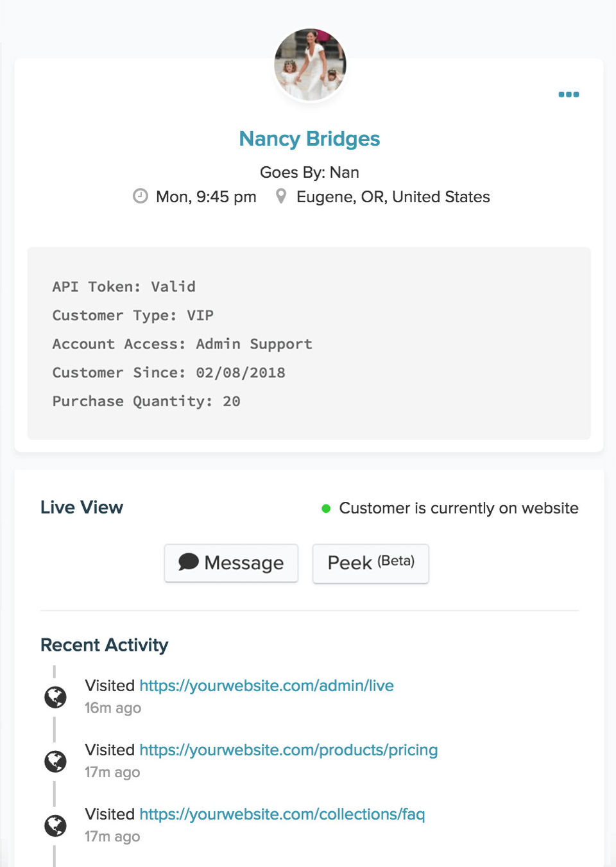
Task: Open the collections/faq visited link
Action: 282,814
